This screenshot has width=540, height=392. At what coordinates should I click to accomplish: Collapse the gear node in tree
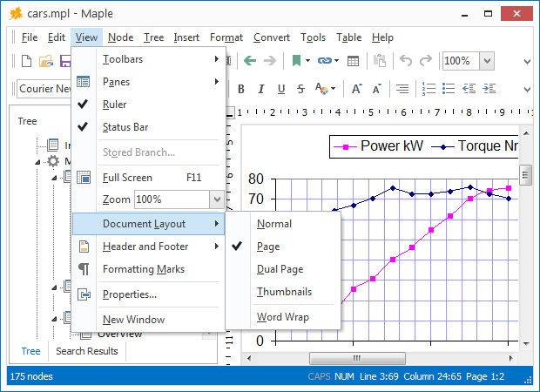pyautogui.click(x=37, y=162)
